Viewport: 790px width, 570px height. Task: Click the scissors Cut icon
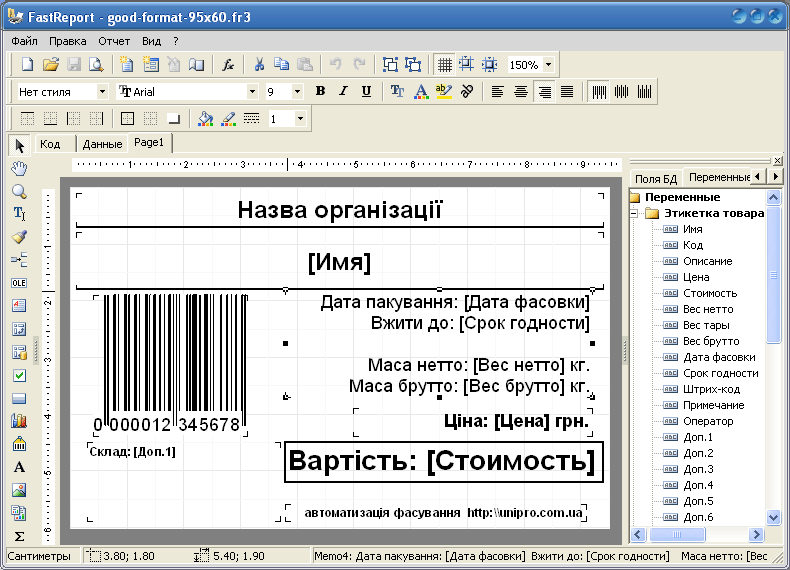[259, 65]
